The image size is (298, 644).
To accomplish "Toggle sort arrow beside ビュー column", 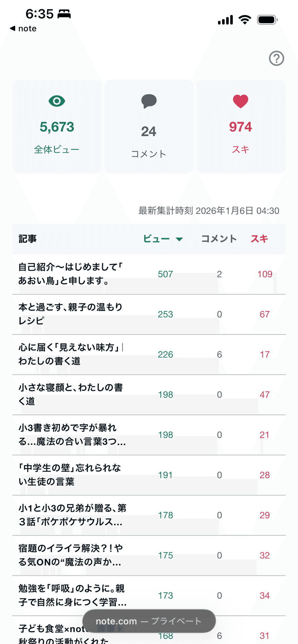I will pyautogui.click(x=179, y=239).
